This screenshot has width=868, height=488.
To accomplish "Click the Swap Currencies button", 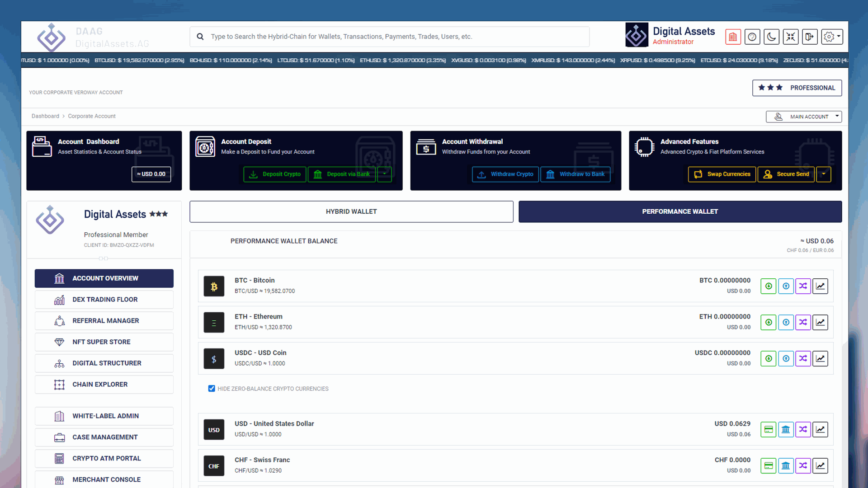I will [722, 174].
